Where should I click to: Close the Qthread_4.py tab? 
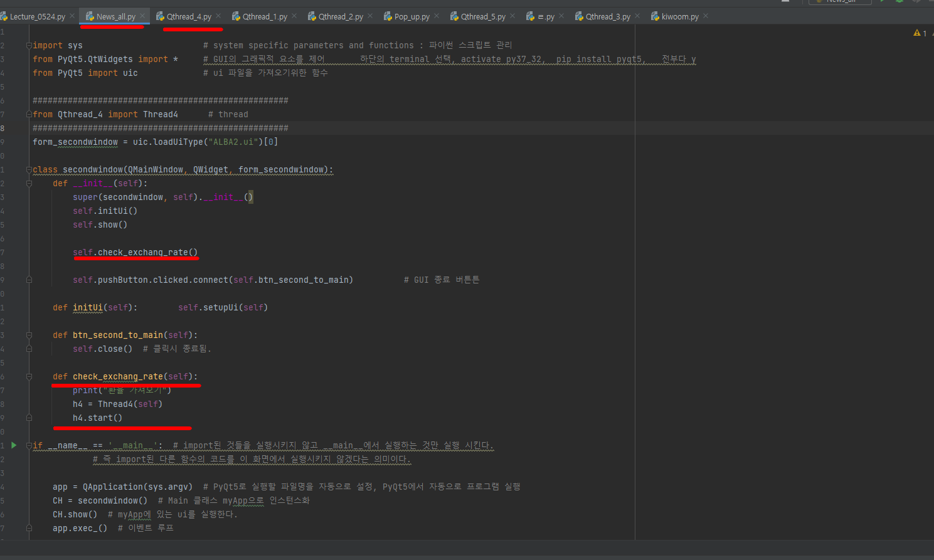(218, 16)
